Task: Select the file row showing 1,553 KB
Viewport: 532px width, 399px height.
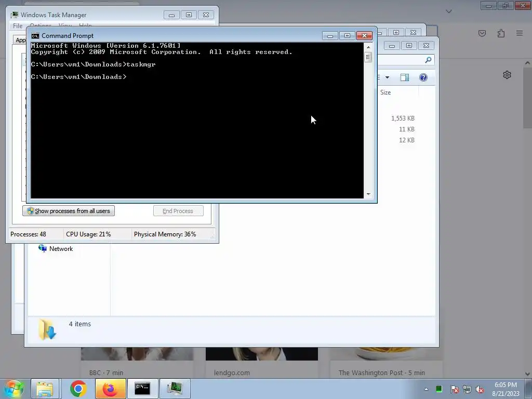Action: (403, 118)
